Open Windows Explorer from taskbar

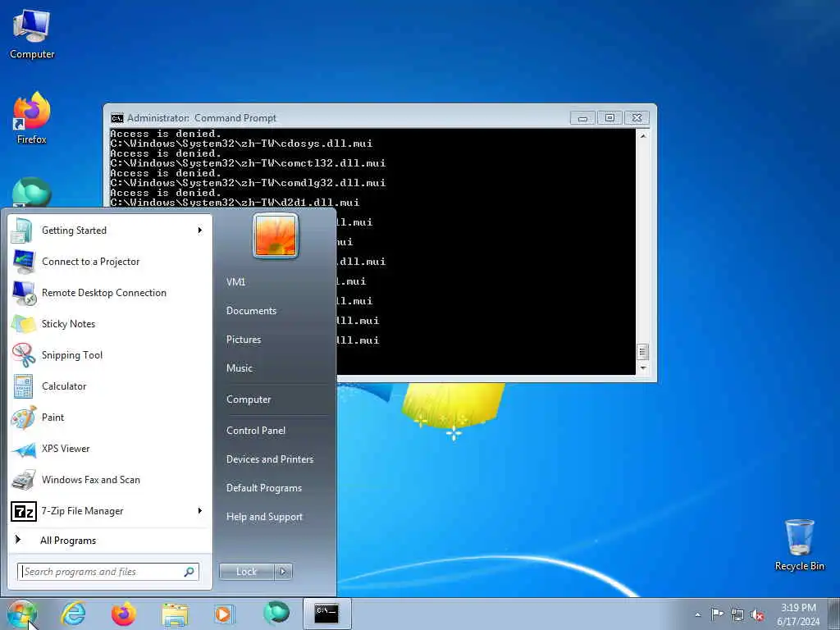pos(176,615)
